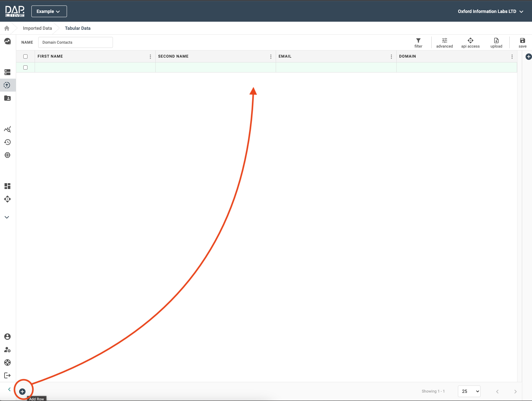Click the next page arrow
The width and height of the screenshot is (532, 401).
[x=515, y=392]
